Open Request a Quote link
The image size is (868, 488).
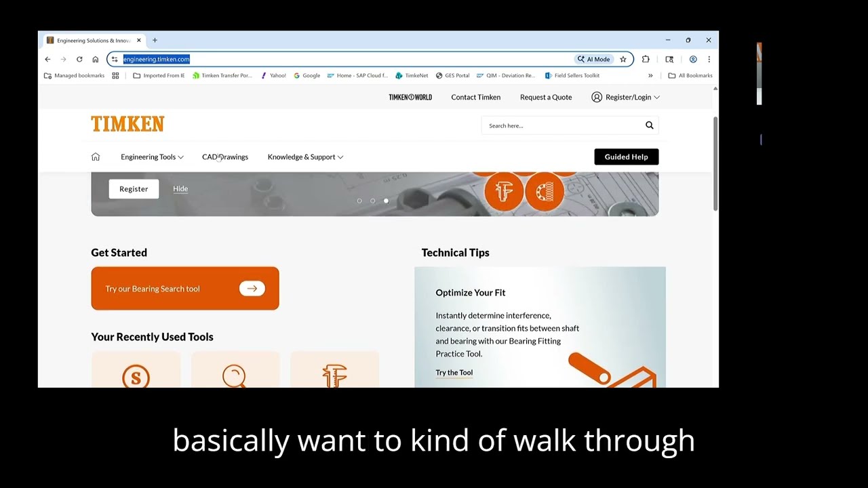tap(546, 97)
